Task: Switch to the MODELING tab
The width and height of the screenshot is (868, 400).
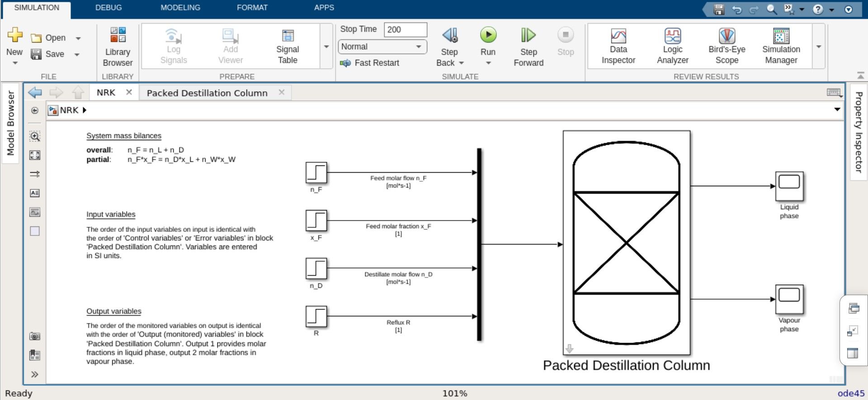Action: coord(180,8)
